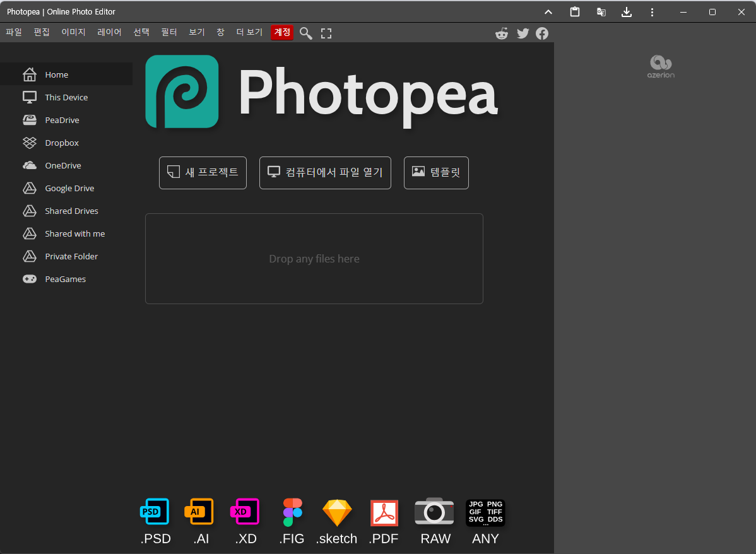Viewport: 756px width, 554px height.
Task: Click the Google Drive triangle icon
Action: (x=30, y=188)
